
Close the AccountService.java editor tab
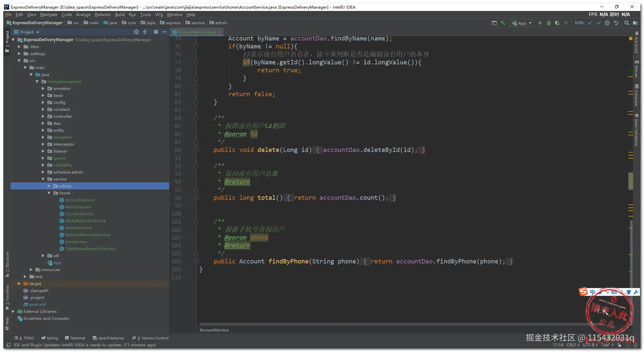coord(220,32)
